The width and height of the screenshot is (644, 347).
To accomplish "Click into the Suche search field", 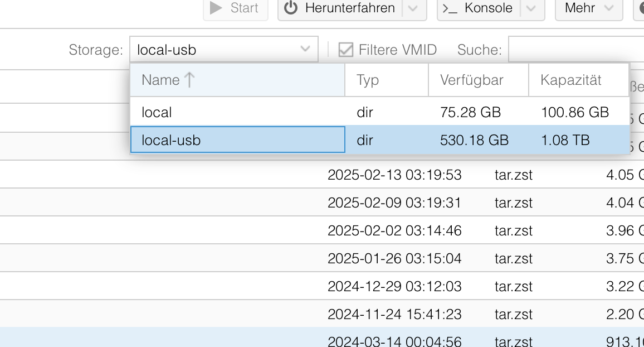I will (x=574, y=50).
